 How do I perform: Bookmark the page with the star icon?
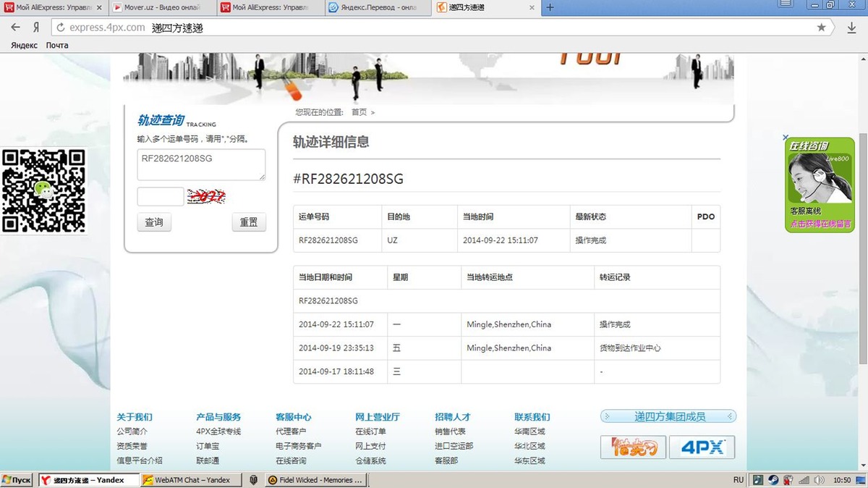pyautogui.click(x=821, y=28)
